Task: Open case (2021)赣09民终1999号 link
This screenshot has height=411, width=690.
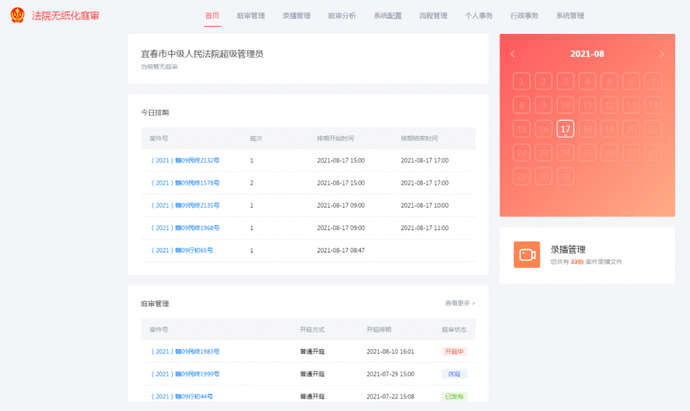Action: (x=185, y=374)
